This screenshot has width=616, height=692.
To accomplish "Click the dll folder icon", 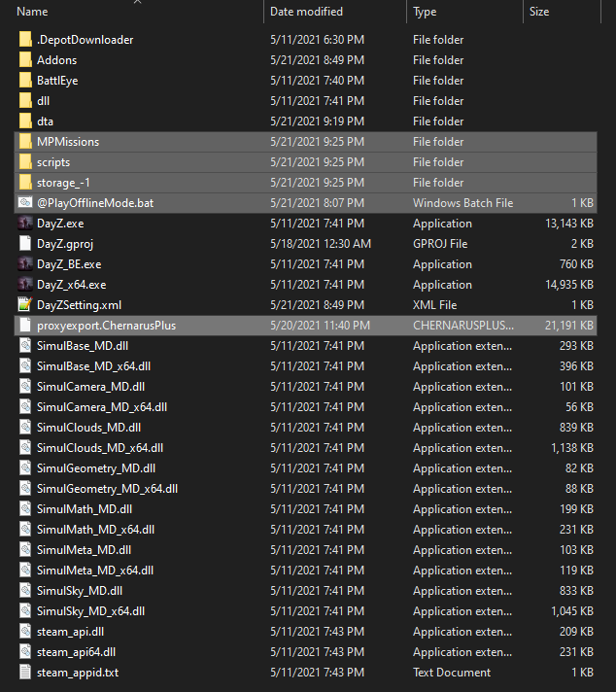I will click(25, 101).
